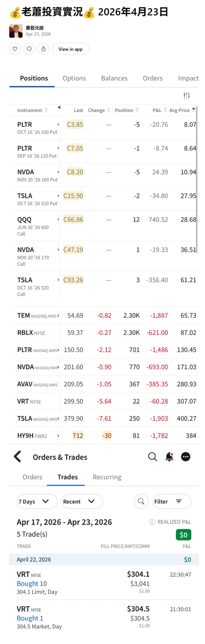Open the column settings sliders icon

pos(187,96)
